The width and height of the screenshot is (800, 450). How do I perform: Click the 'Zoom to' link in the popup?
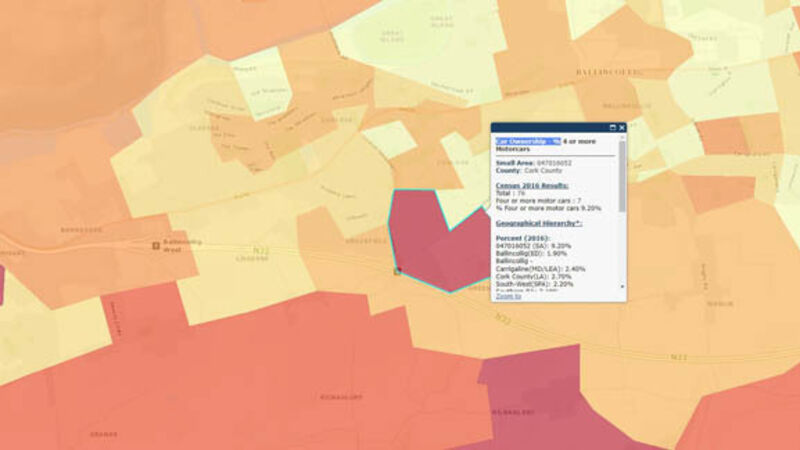(509, 297)
